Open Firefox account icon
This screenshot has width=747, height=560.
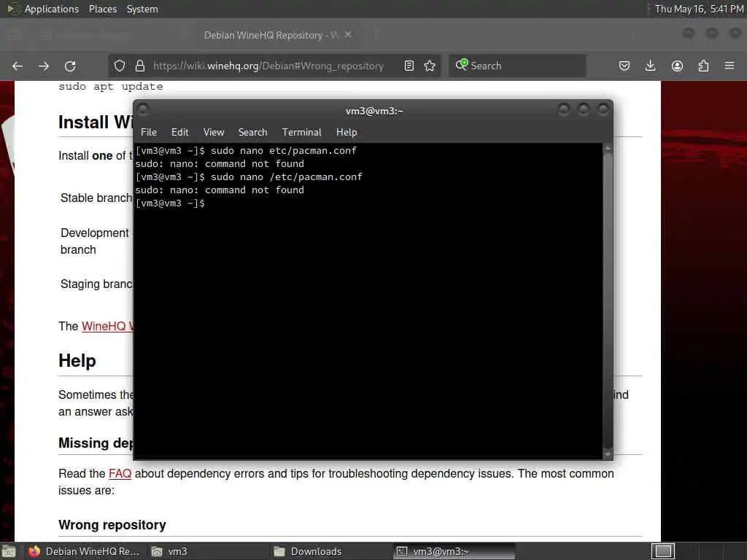[x=677, y=66]
